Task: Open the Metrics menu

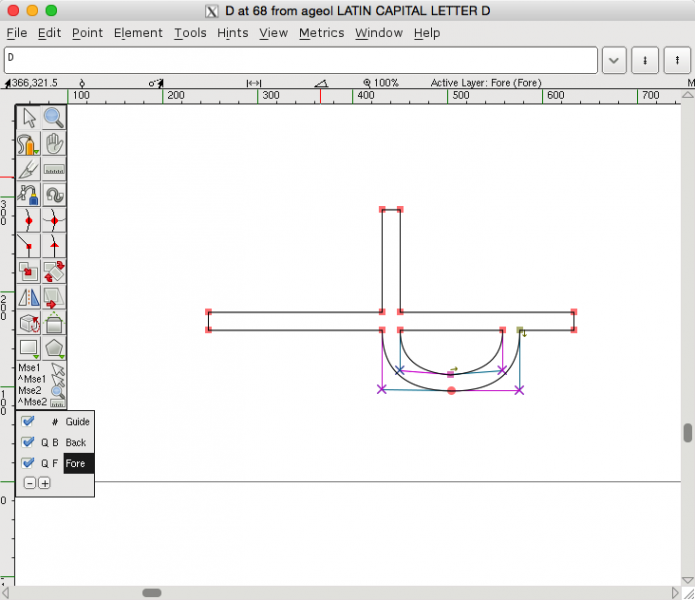Action: pyautogui.click(x=321, y=33)
